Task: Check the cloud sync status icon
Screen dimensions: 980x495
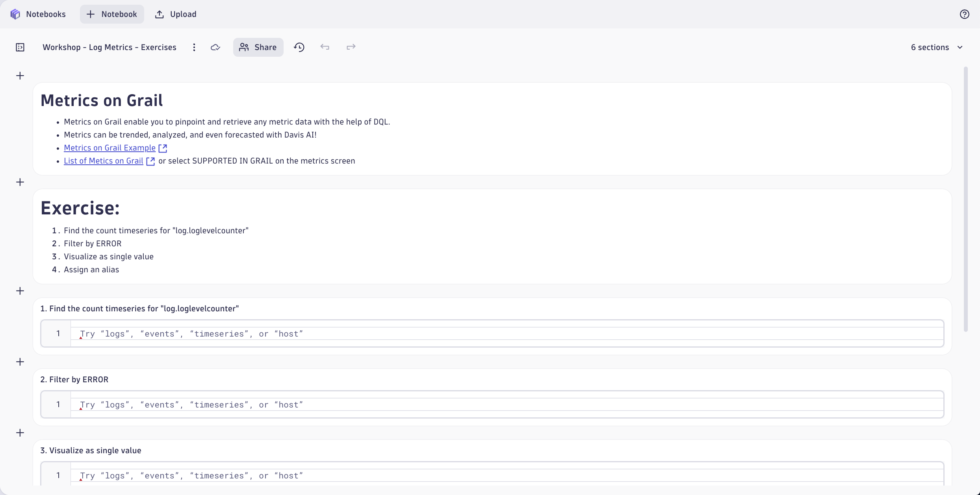Action: (x=215, y=47)
